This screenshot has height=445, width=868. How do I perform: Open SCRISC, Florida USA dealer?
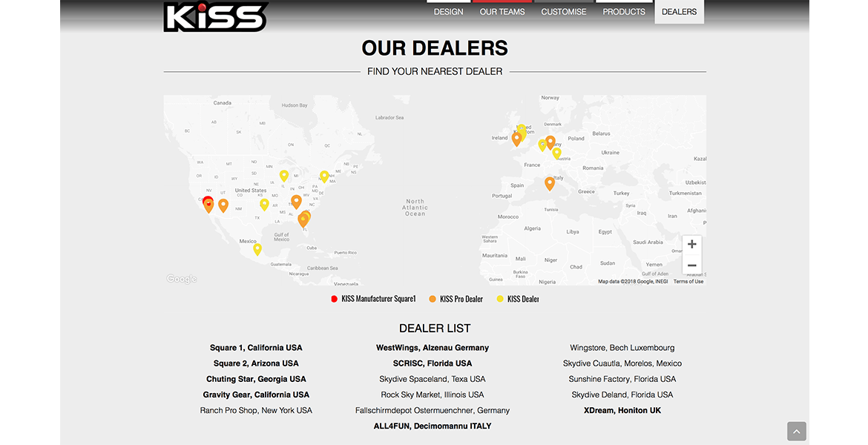[x=433, y=363]
